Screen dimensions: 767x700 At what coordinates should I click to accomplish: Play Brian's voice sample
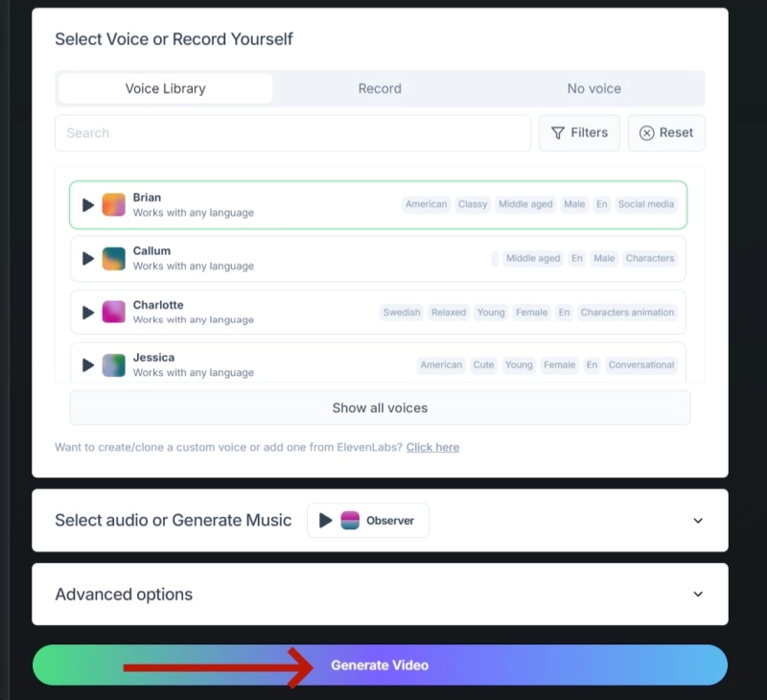pyautogui.click(x=87, y=204)
